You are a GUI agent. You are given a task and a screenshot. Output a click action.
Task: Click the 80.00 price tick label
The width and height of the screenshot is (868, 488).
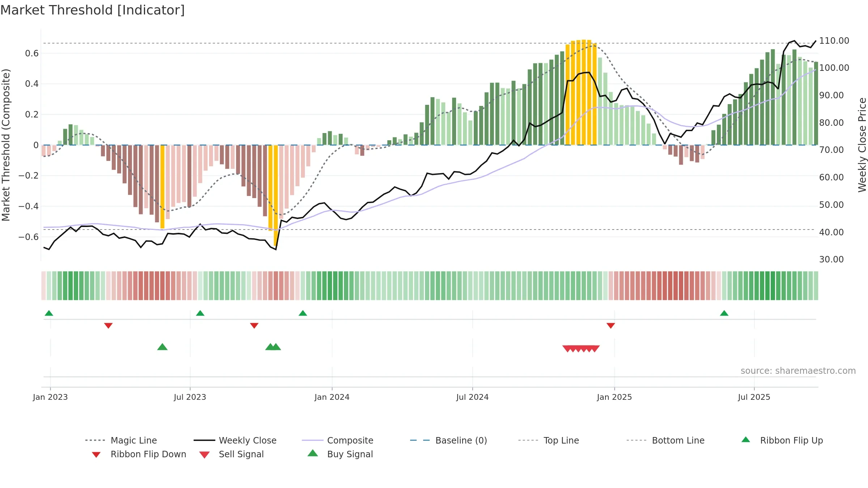[x=831, y=123]
